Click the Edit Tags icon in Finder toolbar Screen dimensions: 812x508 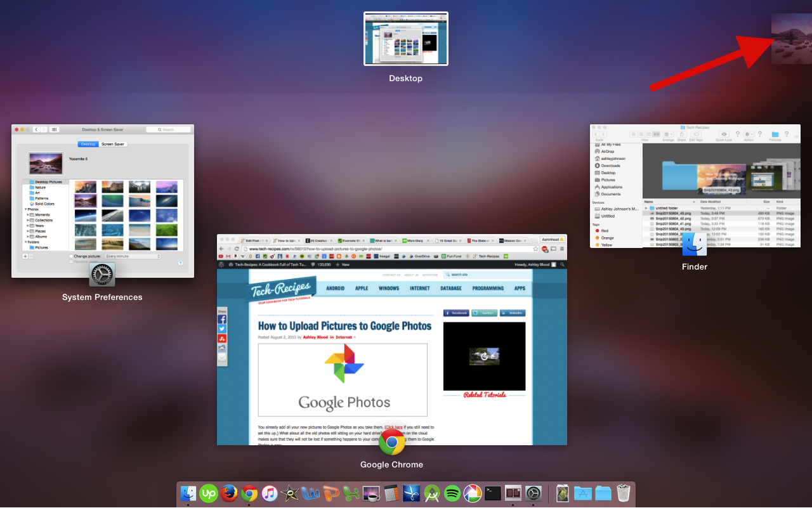(x=697, y=134)
